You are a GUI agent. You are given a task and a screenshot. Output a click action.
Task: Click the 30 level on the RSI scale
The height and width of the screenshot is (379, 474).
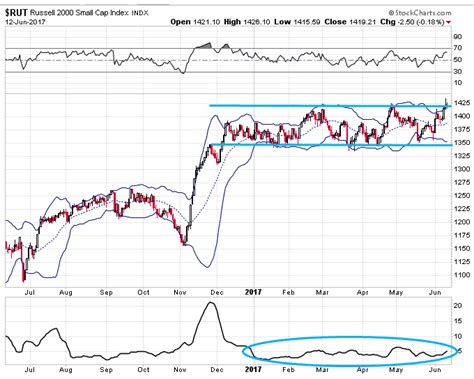[x=458, y=71]
